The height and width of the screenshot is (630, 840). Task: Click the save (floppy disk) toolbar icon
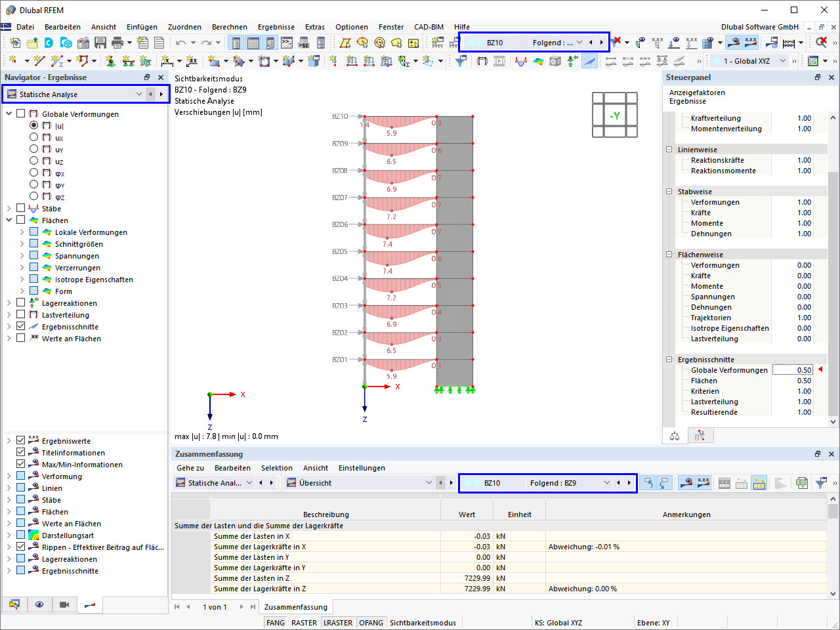100,43
